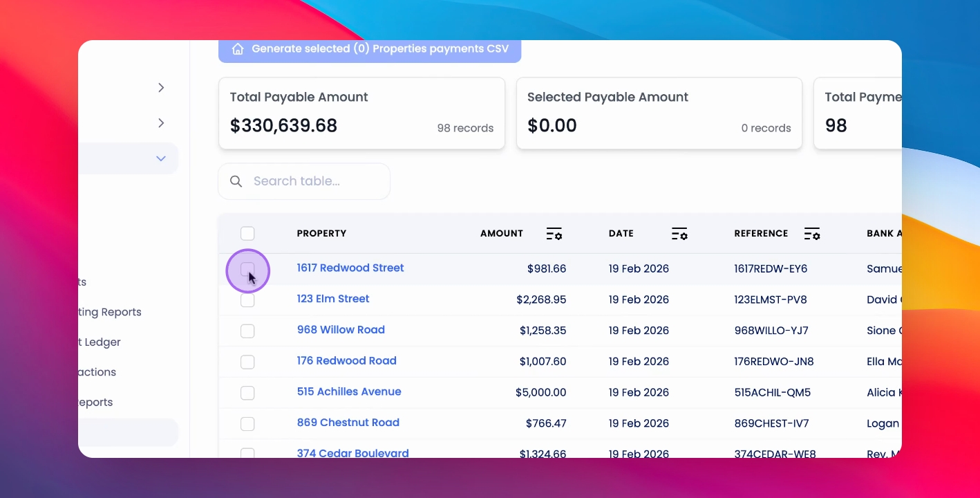This screenshot has width=980, height=498.
Task: Click reference 1617REDW-EY6
Action: [x=771, y=269]
